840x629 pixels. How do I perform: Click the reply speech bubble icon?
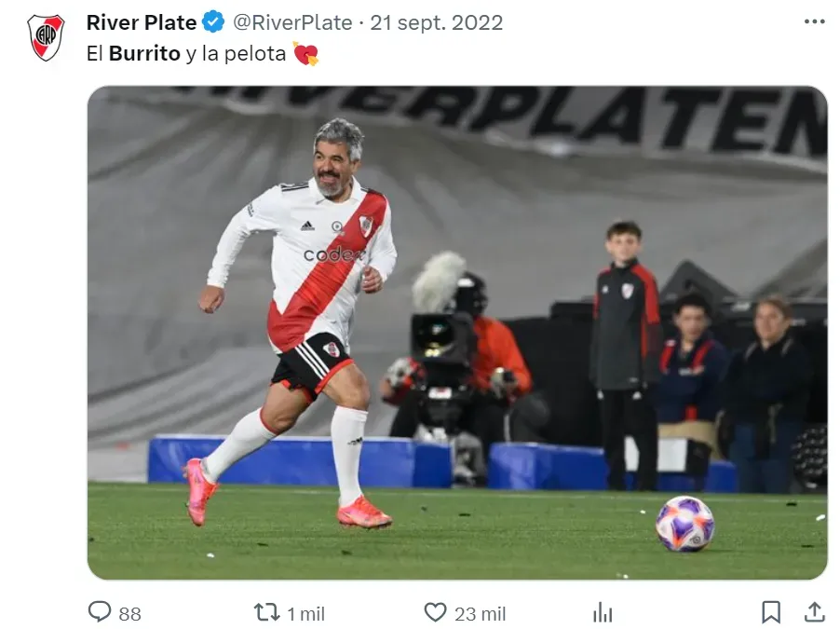(99, 611)
